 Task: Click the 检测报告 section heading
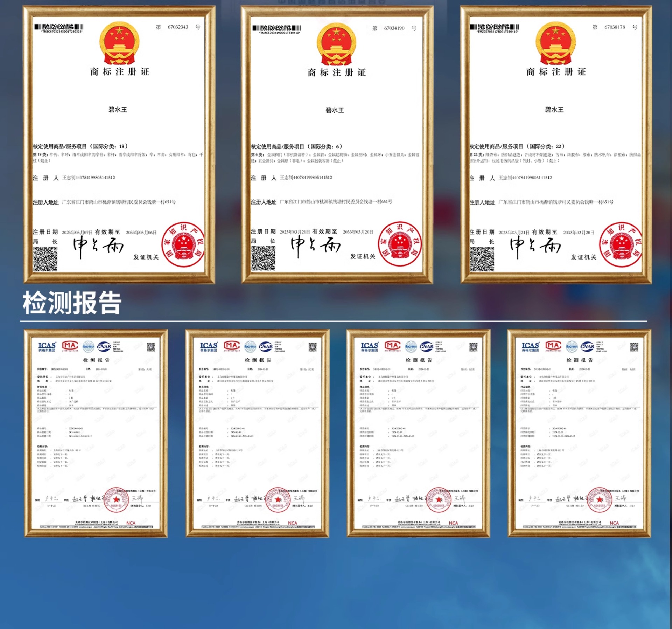tap(72, 303)
